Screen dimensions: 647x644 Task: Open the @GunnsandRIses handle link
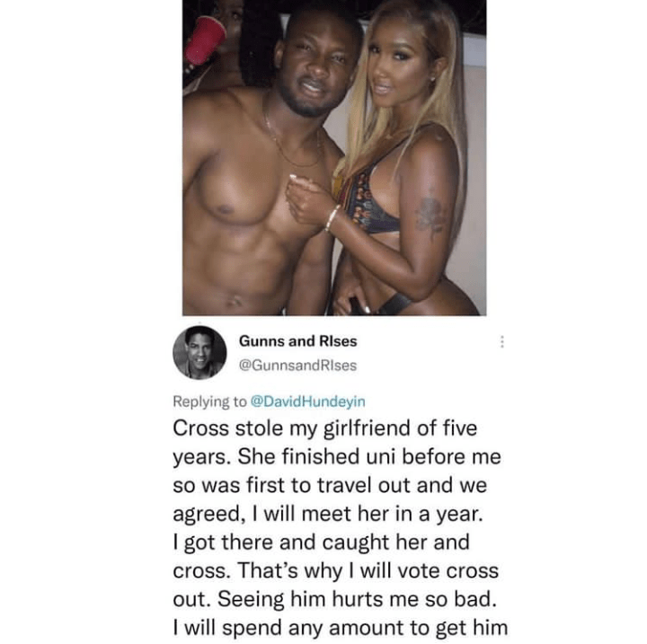tap(297, 365)
